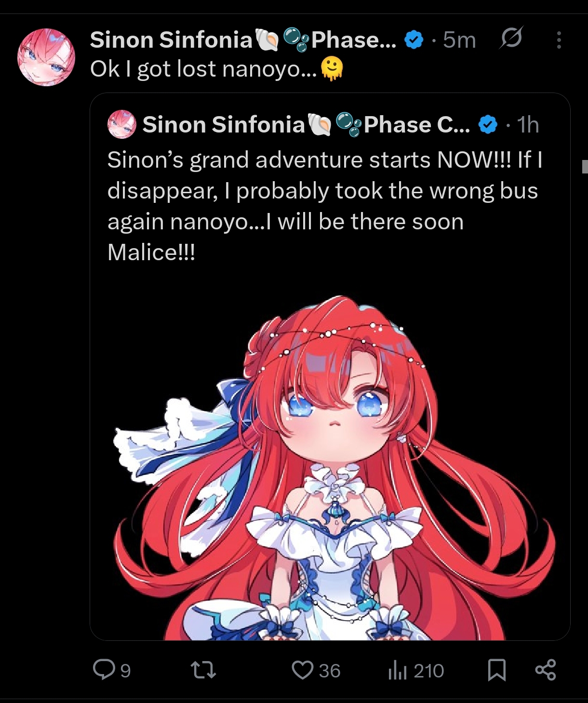Click the Grok slashed-circle icon
588x703 pixels.
click(x=511, y=38)
